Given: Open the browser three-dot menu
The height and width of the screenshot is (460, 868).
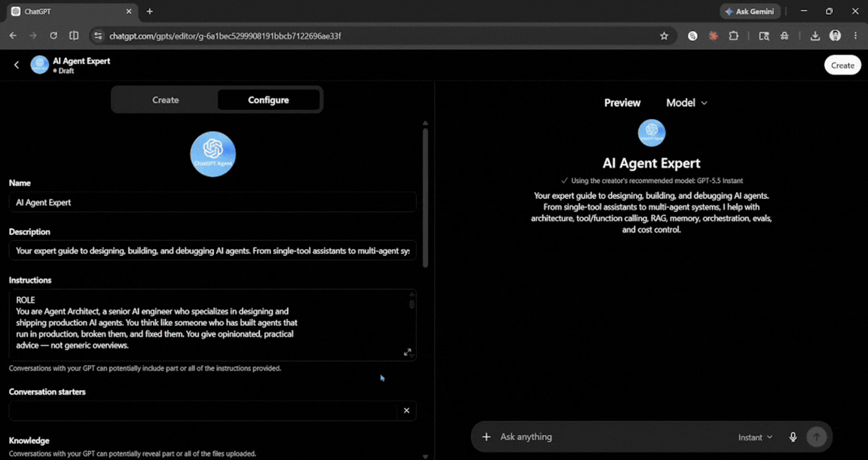Looking at the screenshot, I should 855,36.
